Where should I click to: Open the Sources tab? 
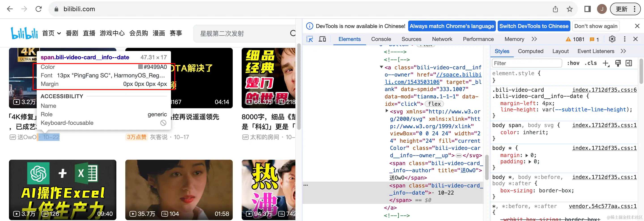click(x=411, y=39)
